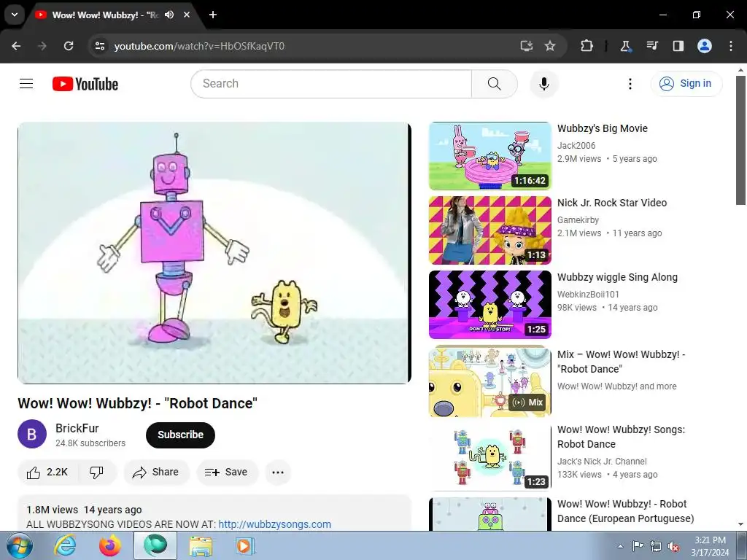Go to the YouTube home logo
This screenshot has height=560, width=747.
click(x=85, y=84)
